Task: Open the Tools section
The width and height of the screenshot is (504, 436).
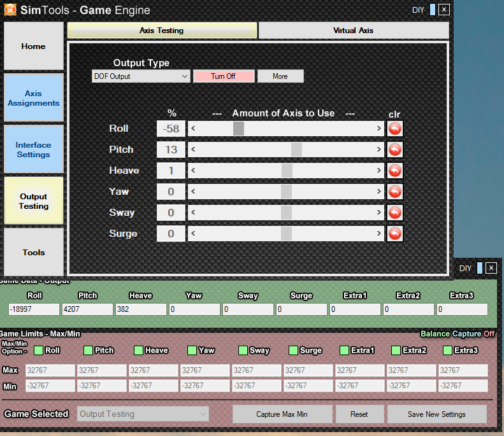Action: click(33, 252)
